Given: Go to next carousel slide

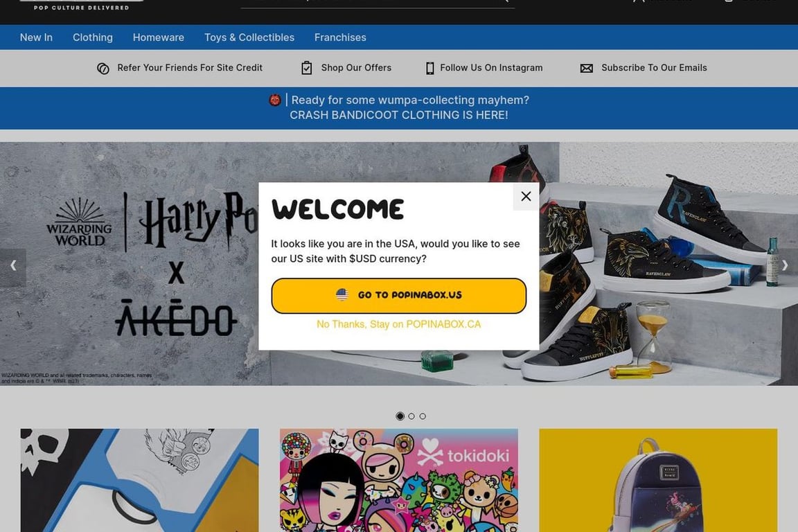Looking at the screenshot, I should pos(785,265).
